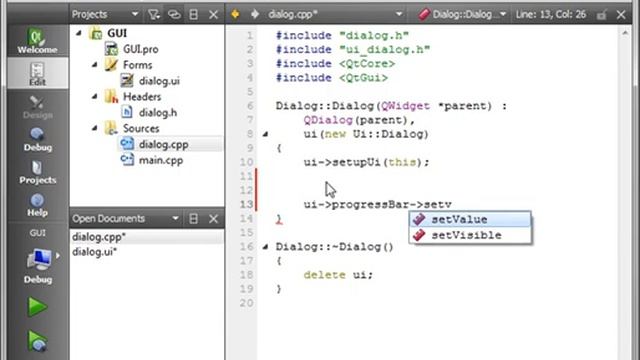Screen dimensions: 640x360
Task: Open Projects mode in the sidebar
Action: pyautogui.click(x=37, y=172)
